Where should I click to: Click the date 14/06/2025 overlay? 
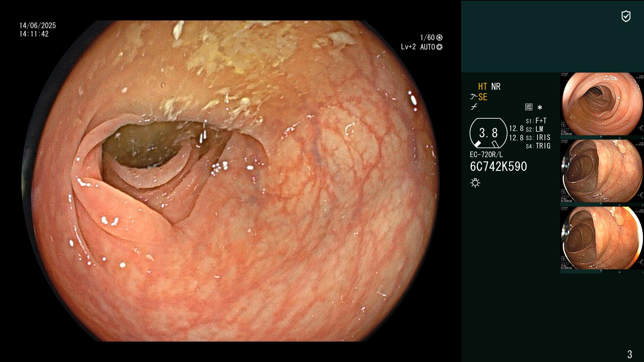38,25
